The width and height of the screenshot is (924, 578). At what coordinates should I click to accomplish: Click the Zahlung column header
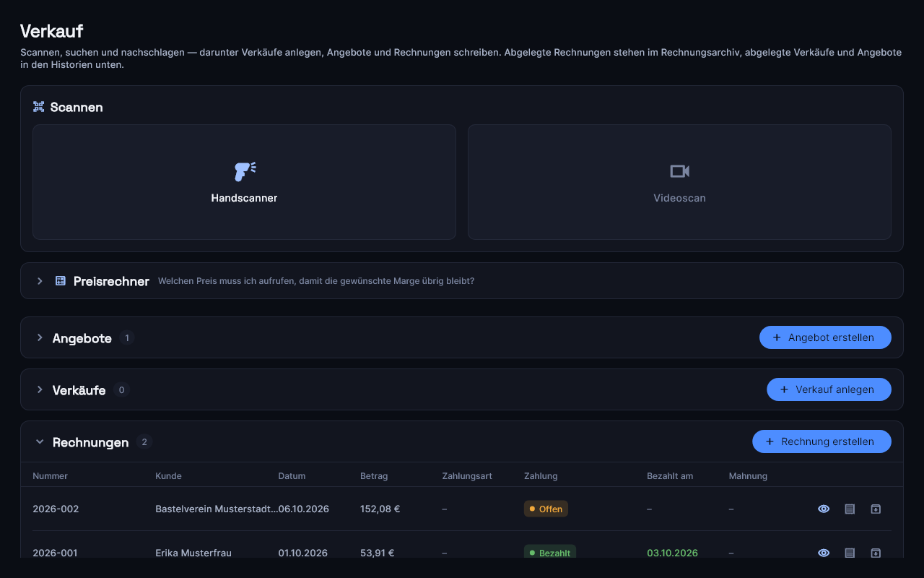click(541, 476)
